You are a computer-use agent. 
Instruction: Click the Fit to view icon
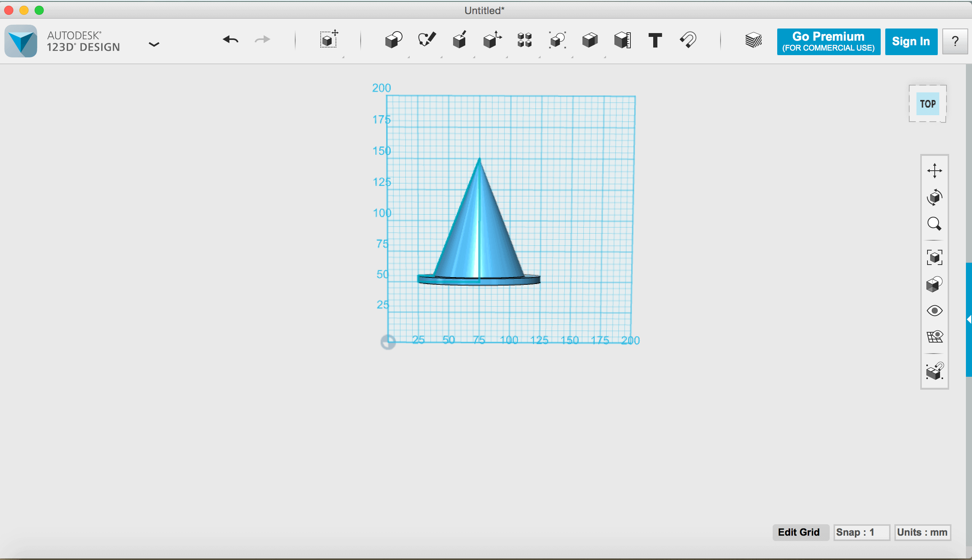pos(934,257)
